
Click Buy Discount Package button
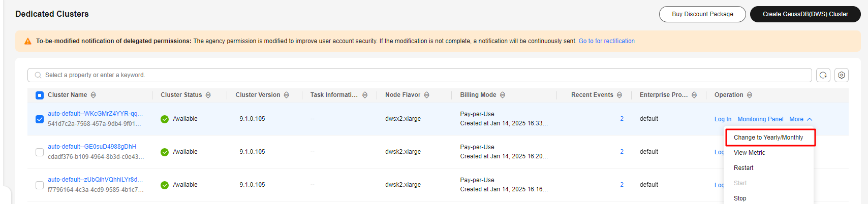pyautogui.click(x=702, y=14)
